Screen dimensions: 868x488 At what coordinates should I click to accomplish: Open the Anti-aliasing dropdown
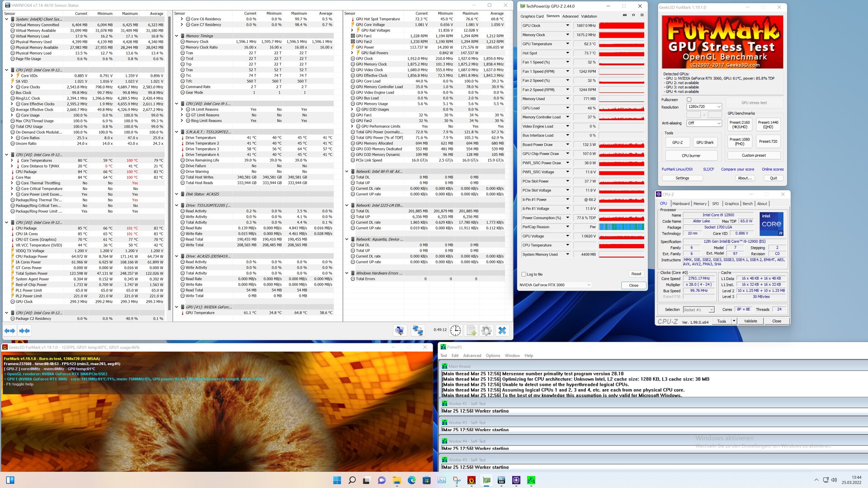[x=704, y=123]
